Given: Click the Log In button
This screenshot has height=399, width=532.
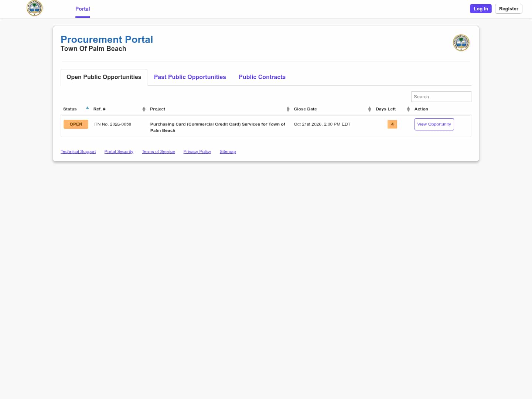Looking at the screenshot, I should pos(481,9).
